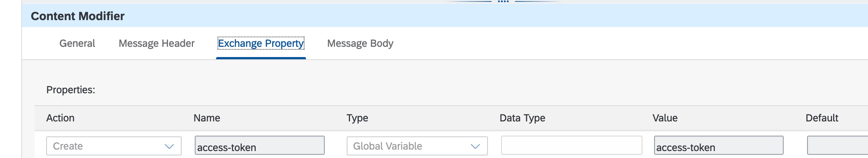Image resolution: width=868 pixels, height=158 pixels.
Task: Open the General tab
Action: click(77, 44)
